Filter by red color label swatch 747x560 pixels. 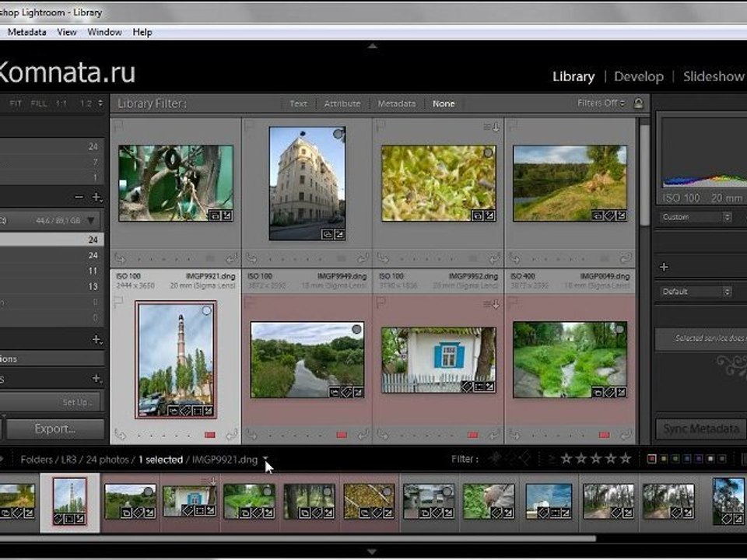pos(652,459)
